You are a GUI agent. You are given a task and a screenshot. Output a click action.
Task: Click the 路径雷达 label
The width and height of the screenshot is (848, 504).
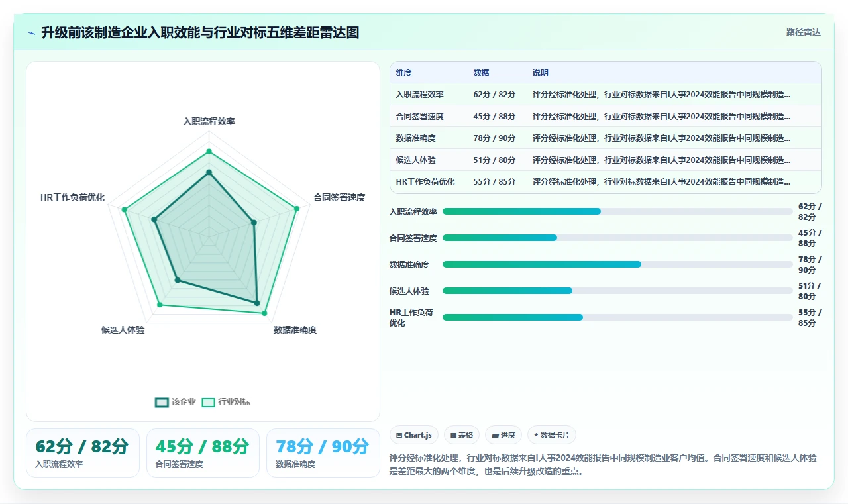[803, 32]
